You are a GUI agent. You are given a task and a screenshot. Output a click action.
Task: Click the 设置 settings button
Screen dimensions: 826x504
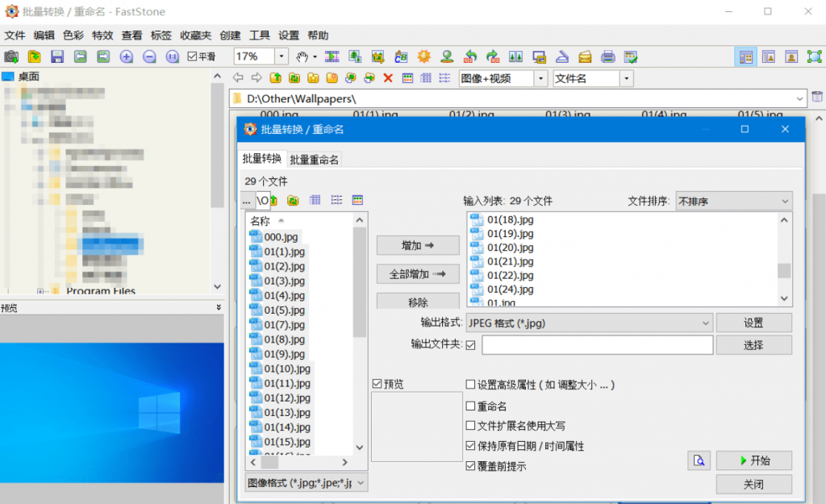pos(753,323)
